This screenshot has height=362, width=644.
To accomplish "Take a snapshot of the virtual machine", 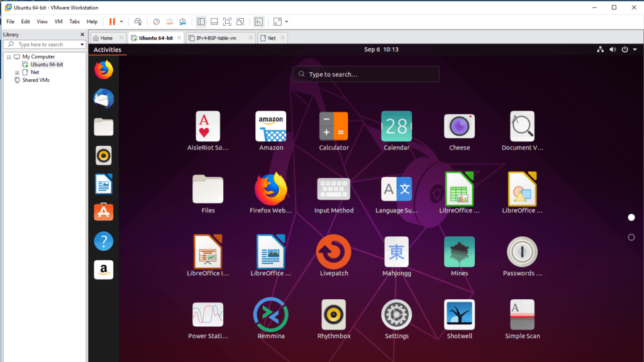I will 156,21.
